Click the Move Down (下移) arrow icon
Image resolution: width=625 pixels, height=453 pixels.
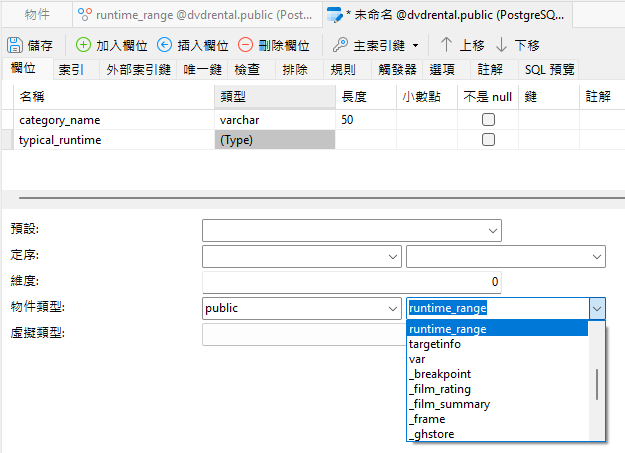(501, 45)
